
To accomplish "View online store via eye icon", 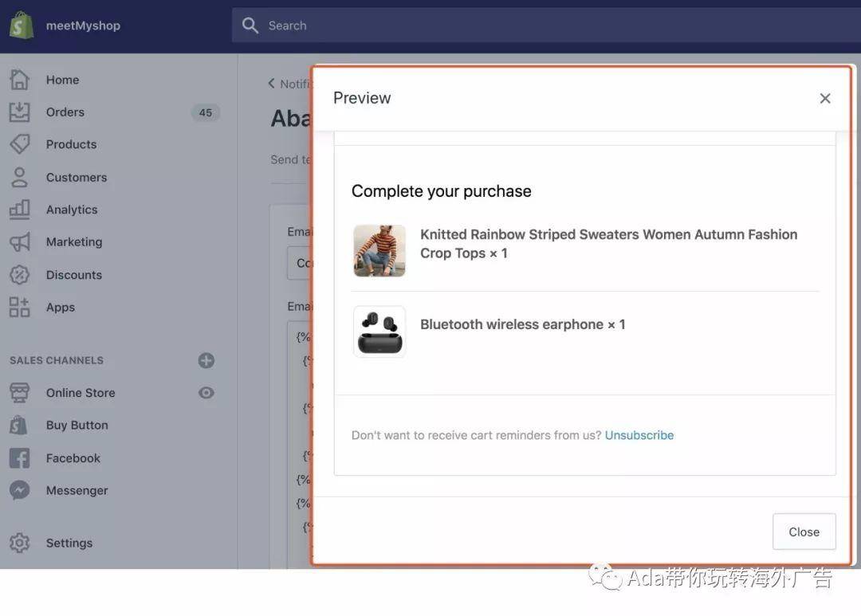I will 206,393.
